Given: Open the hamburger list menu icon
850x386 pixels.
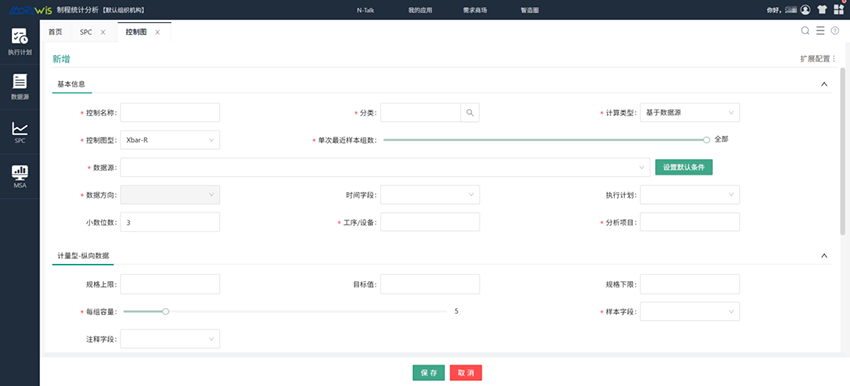Looking at the screenshot, I should [820, 31].
